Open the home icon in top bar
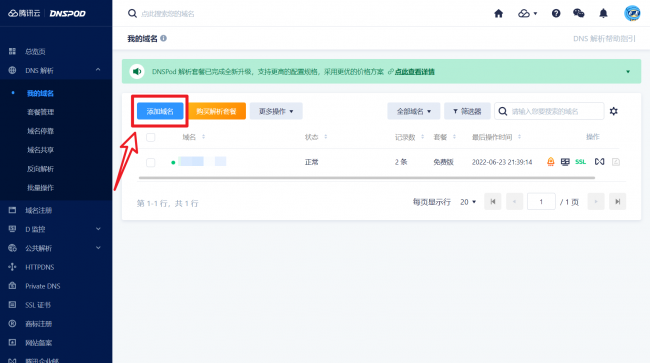Screen dimensions: 650x363 point(499,14)
